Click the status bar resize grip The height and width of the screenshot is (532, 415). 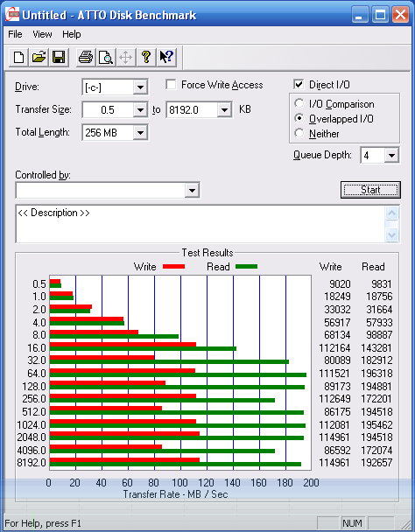point(404,523)
